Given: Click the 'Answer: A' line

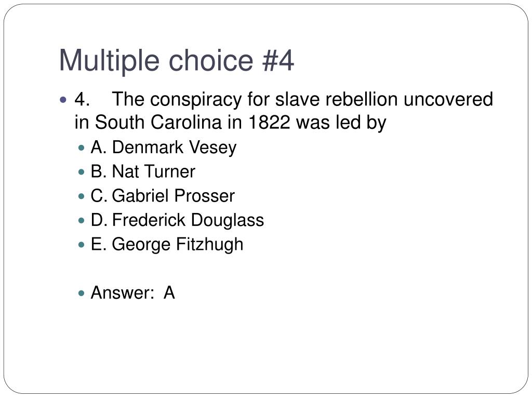Looking at the screenshot, I should point(132,293).
